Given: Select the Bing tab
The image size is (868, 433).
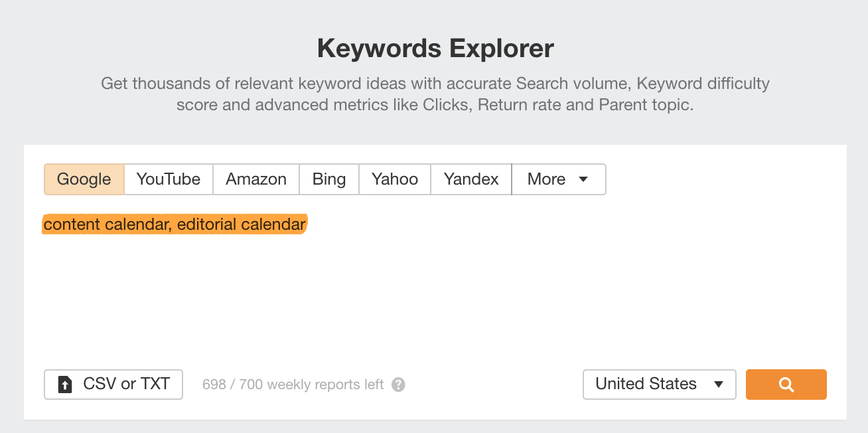Looking at the screenshot, I should click(x=329, y=179).
